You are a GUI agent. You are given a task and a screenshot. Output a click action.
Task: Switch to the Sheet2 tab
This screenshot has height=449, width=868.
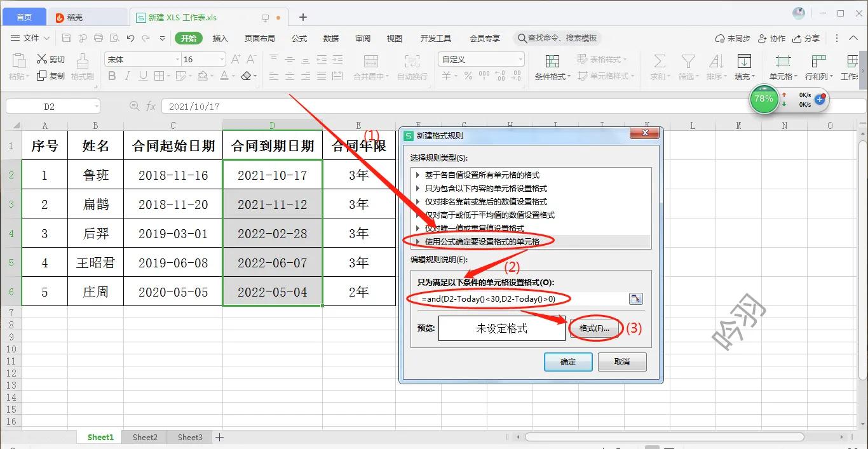coord(145,437)
